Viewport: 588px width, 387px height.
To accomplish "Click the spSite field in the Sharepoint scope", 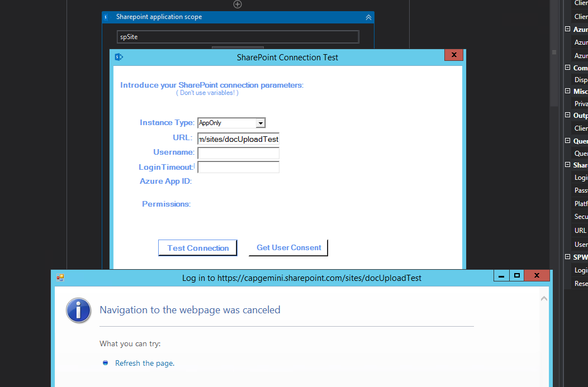I will (238, 37).
